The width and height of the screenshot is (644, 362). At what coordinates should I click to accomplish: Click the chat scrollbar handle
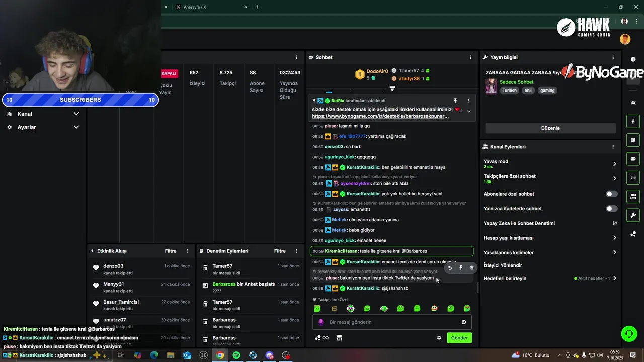coord(478,288)
